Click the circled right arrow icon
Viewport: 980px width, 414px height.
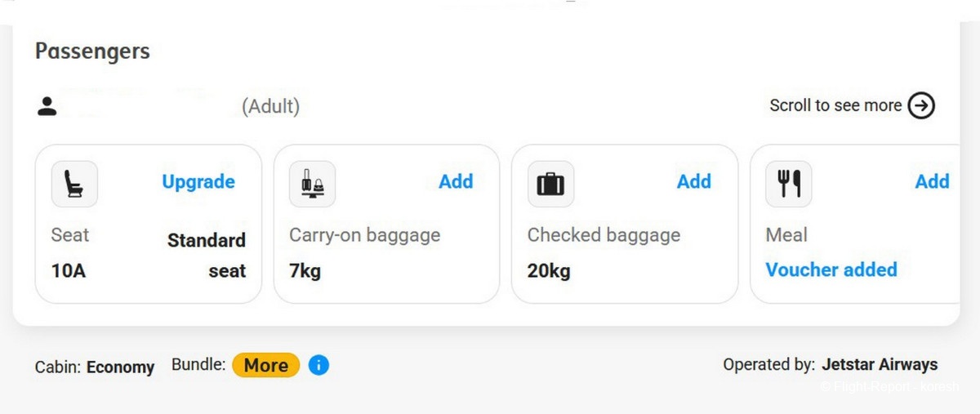pyautogui.click(x=922, y=105)
